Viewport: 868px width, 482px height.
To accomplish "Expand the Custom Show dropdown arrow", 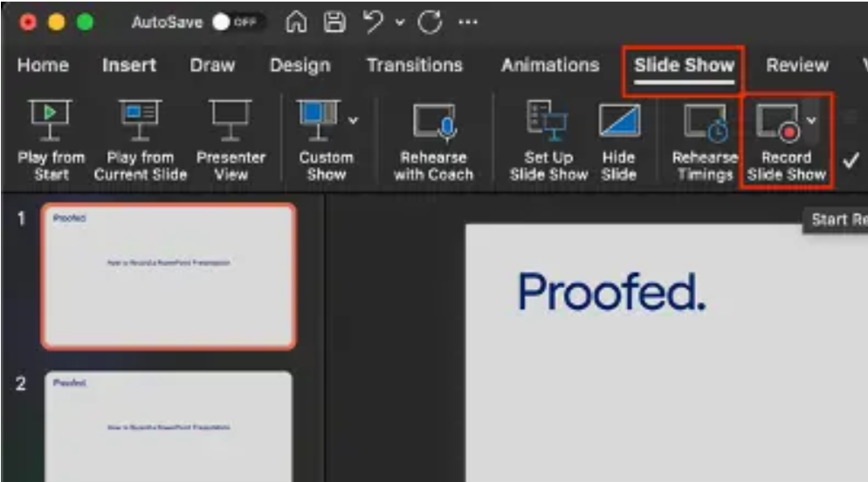I will tap(353, 120).
